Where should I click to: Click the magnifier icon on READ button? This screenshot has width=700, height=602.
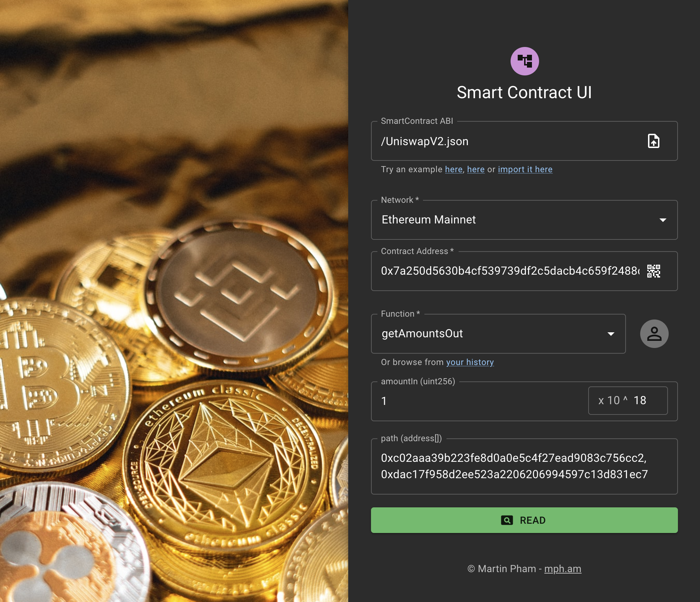point(507,520)
